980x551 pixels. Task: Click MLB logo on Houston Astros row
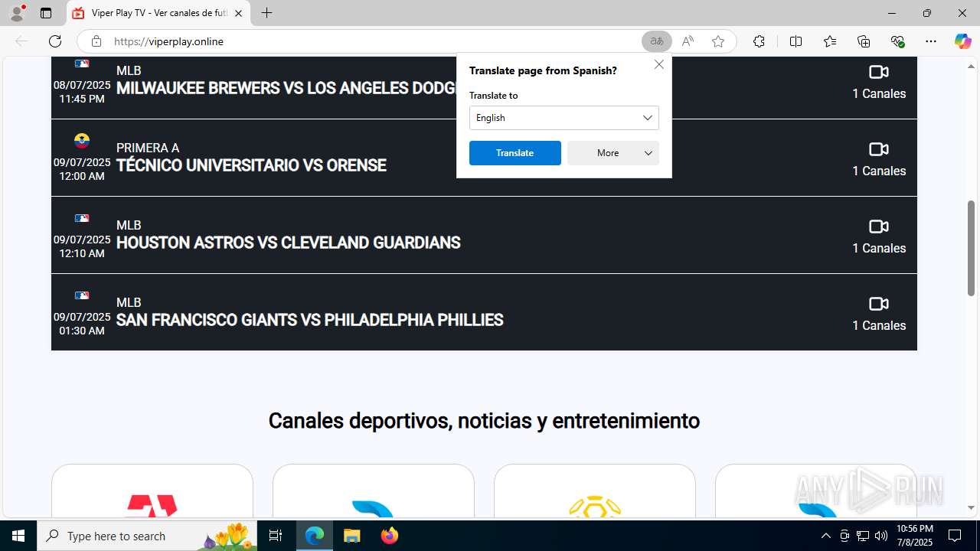(x=82, y=218)
